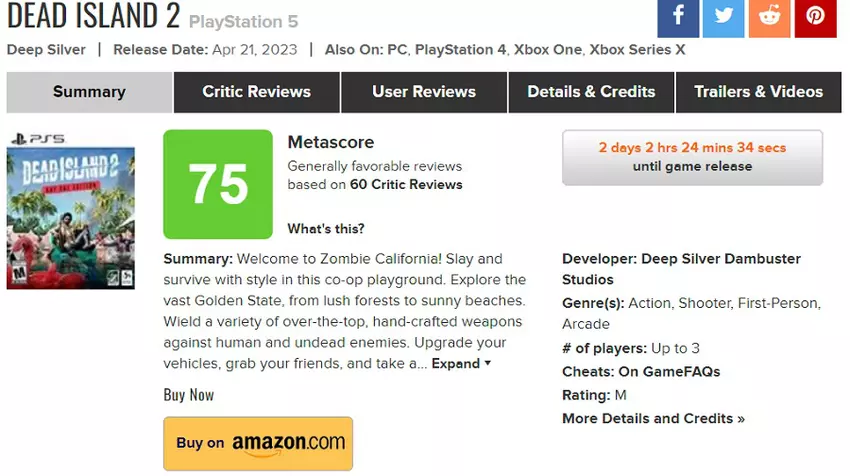The height and width of the screenshot is (476, 850).
Task: Click the green 75 Metascore box
Action: pos(218,184)
